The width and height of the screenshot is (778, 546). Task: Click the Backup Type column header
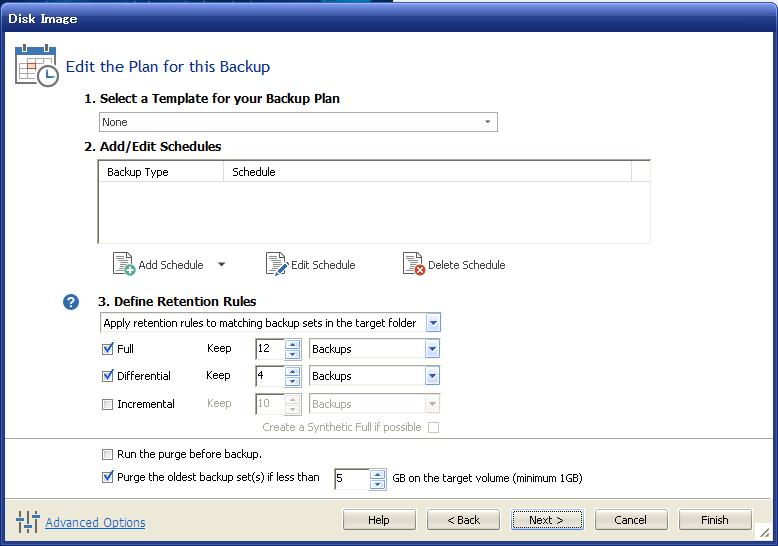coord(161,172)
